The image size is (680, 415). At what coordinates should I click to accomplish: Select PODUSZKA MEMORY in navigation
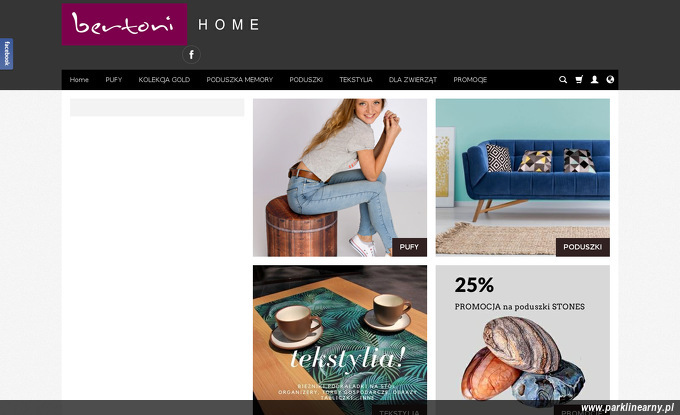coord(239,80)
